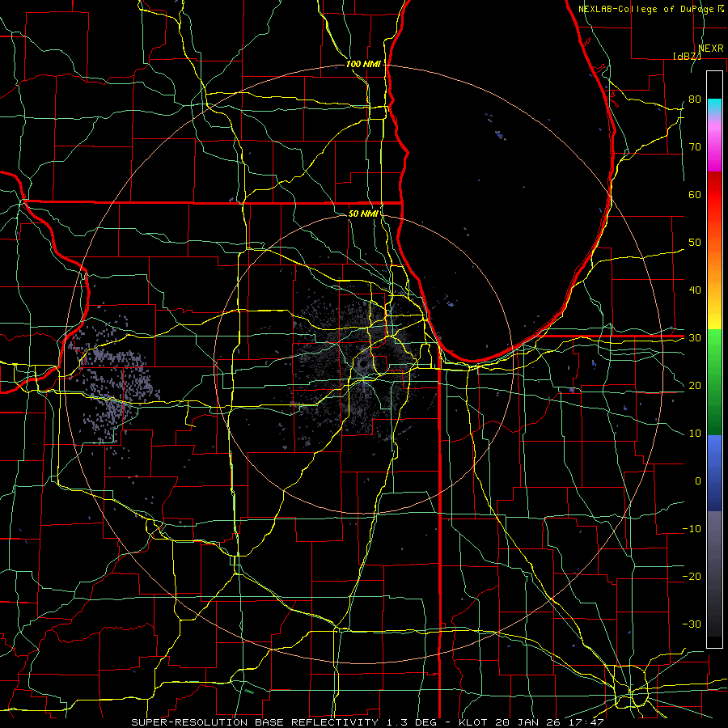Select the 0 value on the dBZ scale

click(x=698, y=481)
